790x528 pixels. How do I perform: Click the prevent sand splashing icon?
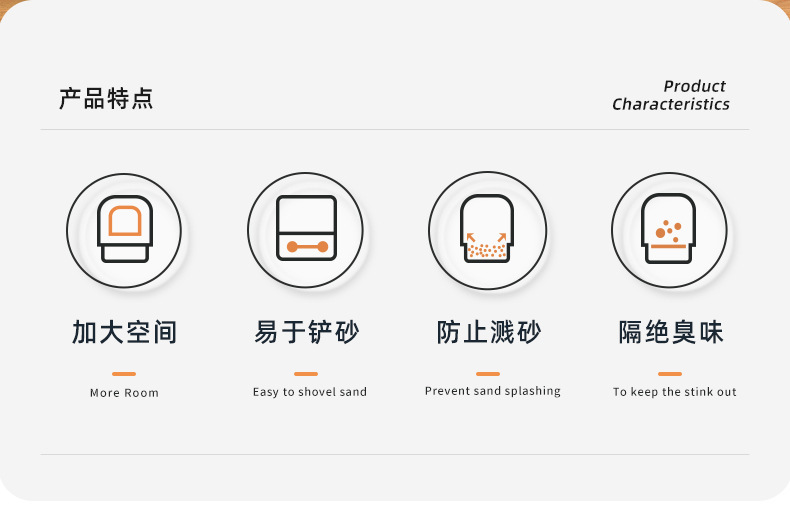tap(487, 230)
